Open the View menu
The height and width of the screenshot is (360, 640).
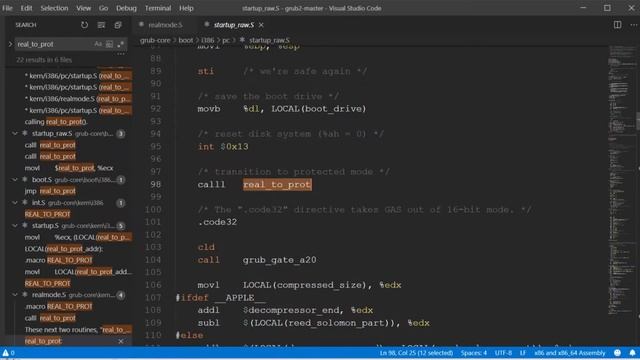tap(84, 8)
